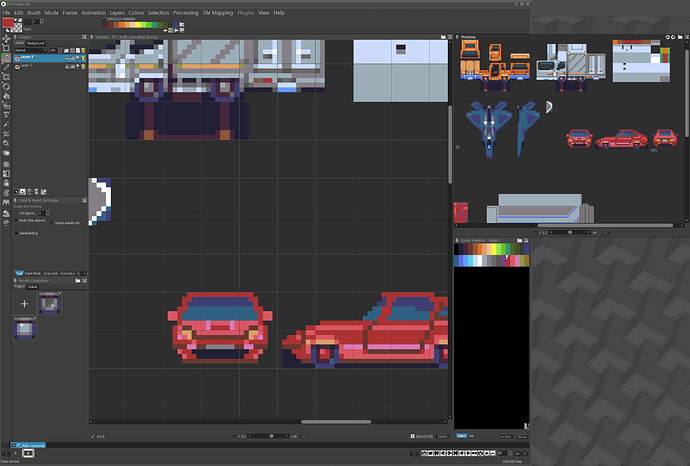Select the color picker eyedropper tool
690x466 pixels.
click(x=6, y=125)
